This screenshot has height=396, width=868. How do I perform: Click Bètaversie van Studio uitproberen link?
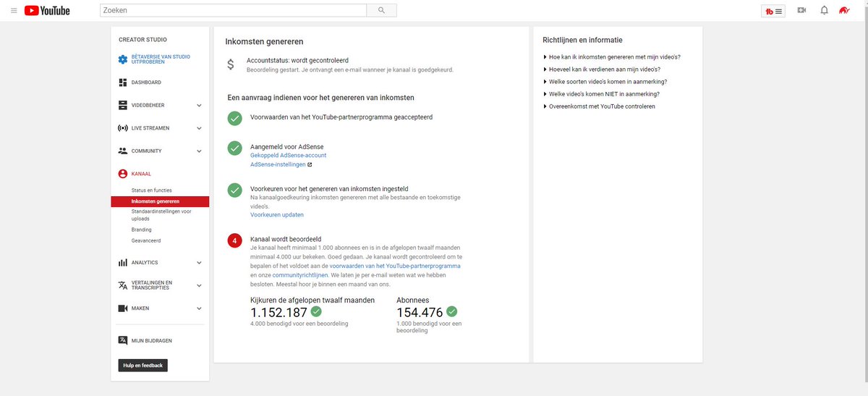pyautogui.click(x=161, y=59)
